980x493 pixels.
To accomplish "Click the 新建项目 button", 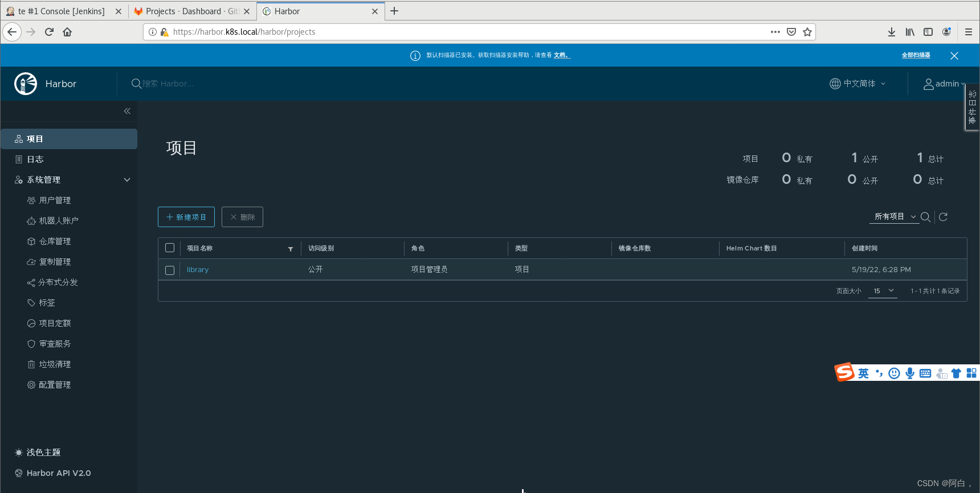I will [x=186, y=217].
